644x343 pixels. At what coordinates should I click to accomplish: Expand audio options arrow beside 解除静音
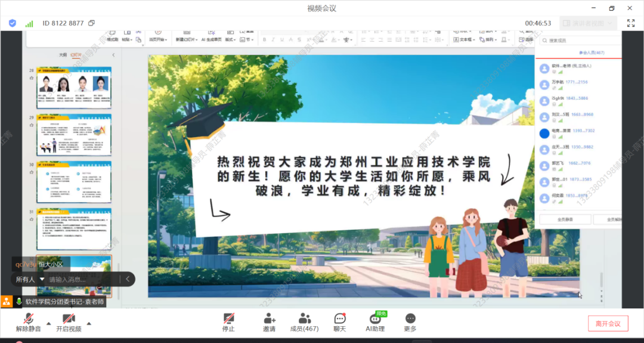[49, 324]
